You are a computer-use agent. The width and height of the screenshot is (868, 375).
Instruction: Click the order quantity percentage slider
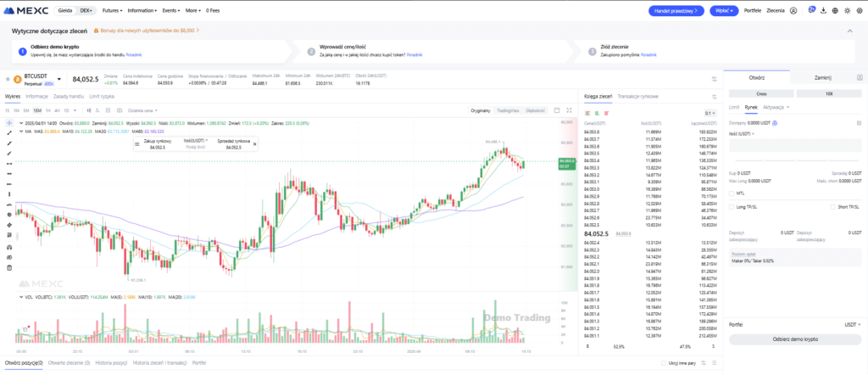[x=794, y=159]
